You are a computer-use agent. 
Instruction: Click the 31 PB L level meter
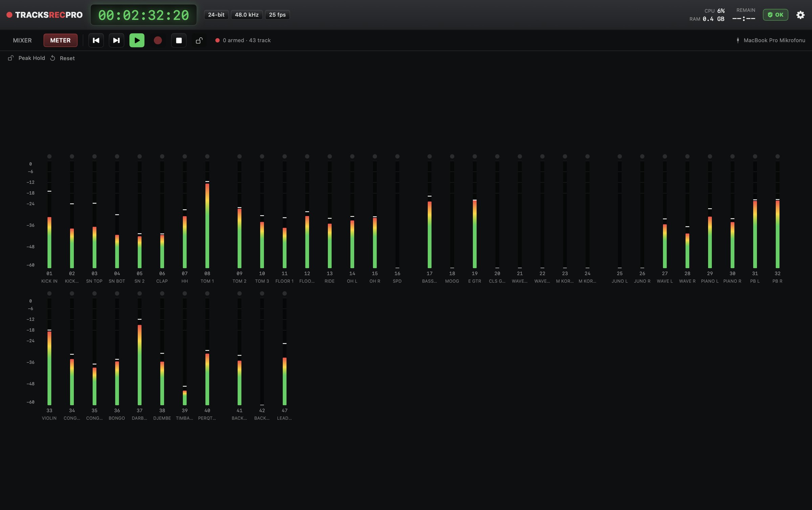755,215
